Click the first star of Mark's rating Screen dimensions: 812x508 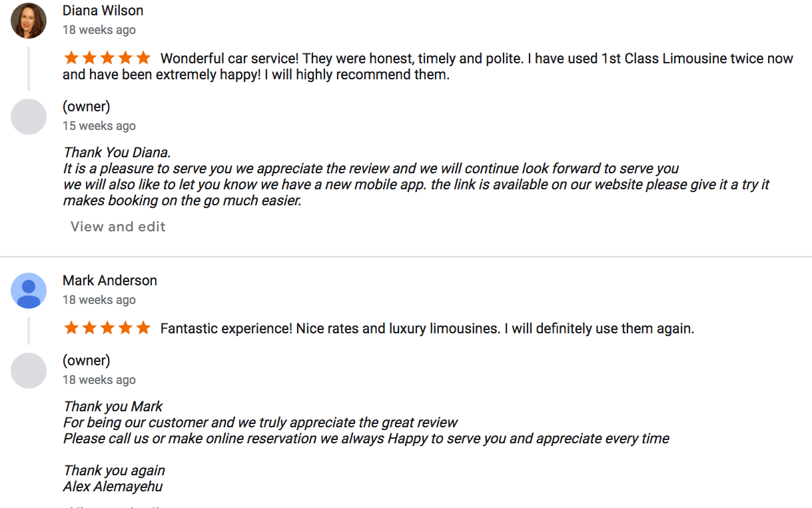[x=71, y=329]
